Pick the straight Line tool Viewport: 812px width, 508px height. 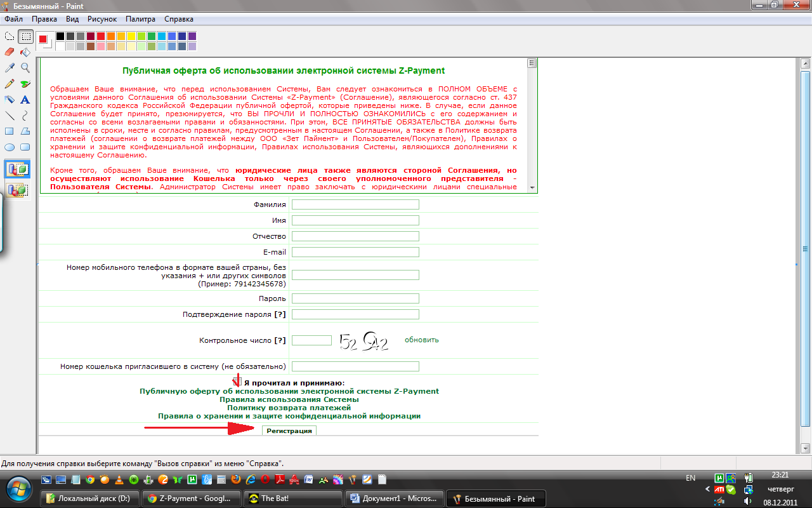coord(10,115)
